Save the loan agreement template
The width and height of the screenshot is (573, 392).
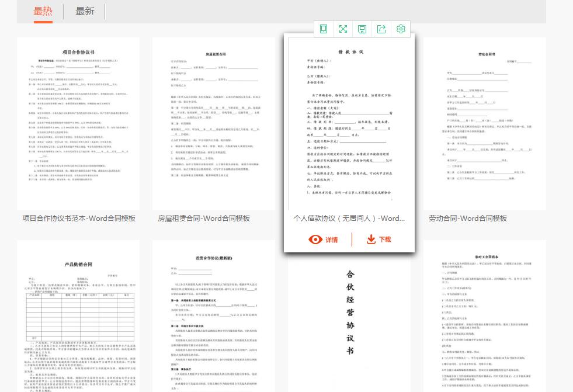point(363,29)
